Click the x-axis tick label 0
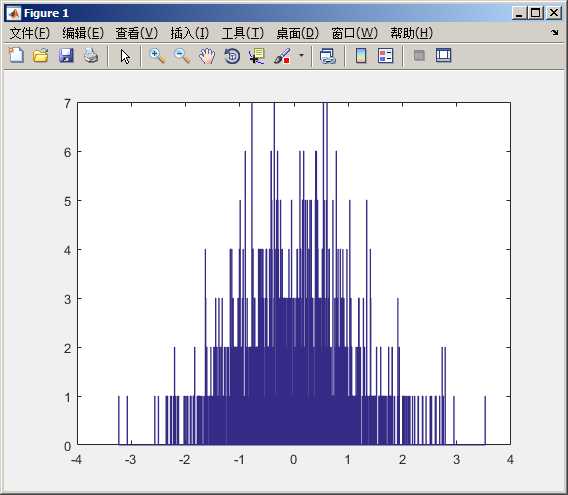The width and height of the screenshot is (568, 495). (293, 459)
